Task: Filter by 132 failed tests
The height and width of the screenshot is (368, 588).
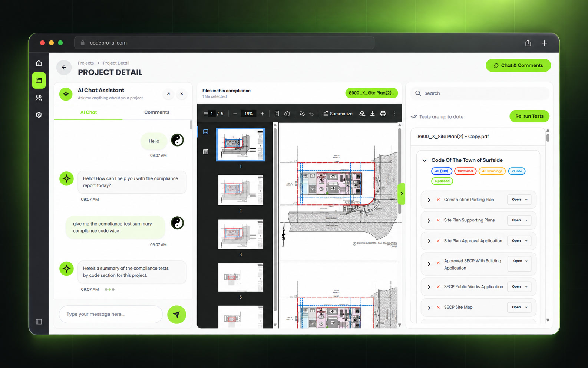Action: (465, 171)
